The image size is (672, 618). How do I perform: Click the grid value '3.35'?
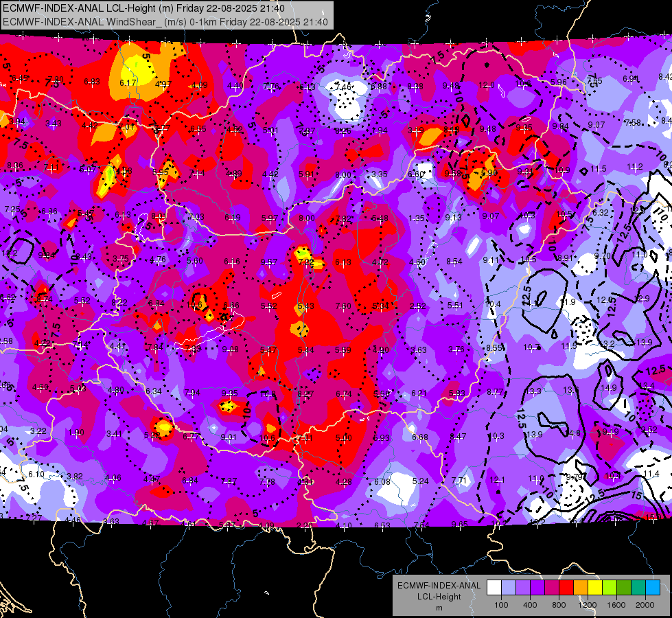380,174
